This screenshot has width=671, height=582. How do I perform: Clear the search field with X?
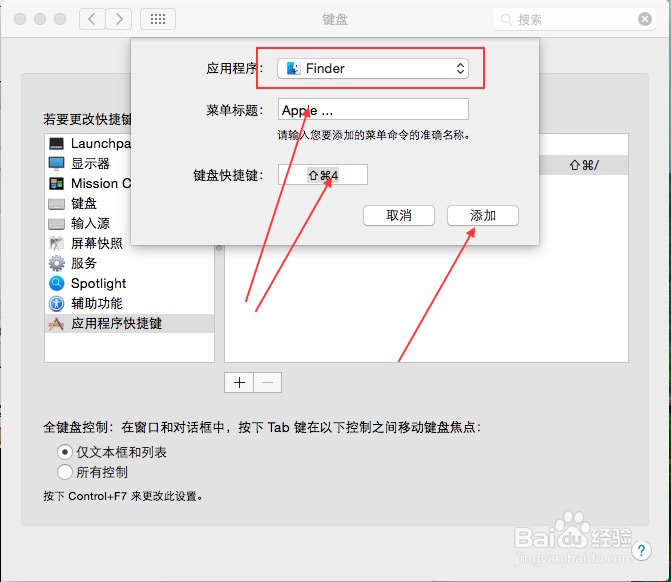(645, 19)
